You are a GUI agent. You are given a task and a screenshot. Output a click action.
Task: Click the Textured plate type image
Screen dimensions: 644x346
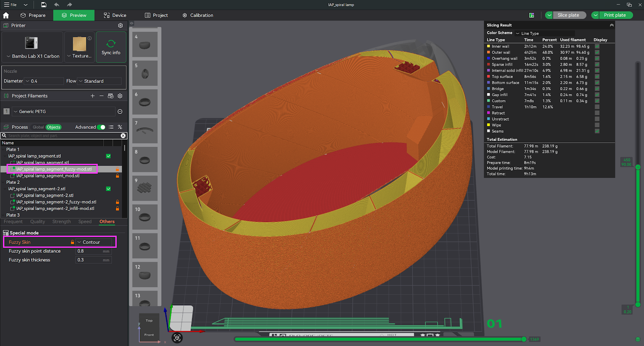tap(79, 43)
